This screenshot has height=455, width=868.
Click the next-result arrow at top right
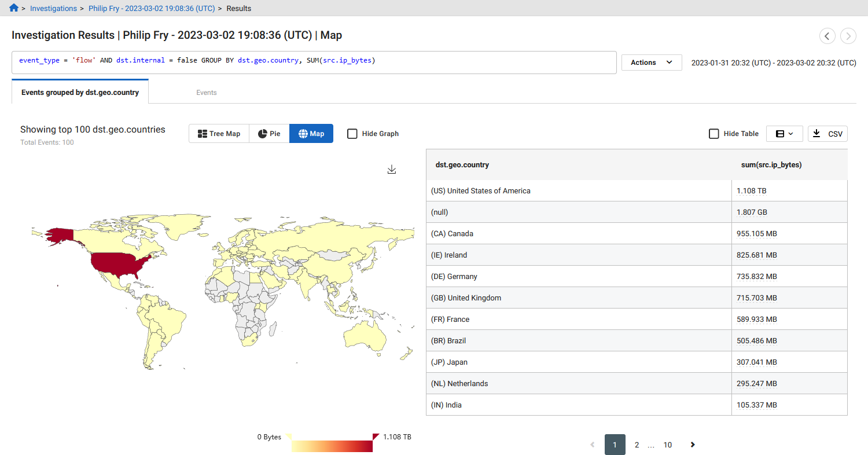(x=848, y=36)
